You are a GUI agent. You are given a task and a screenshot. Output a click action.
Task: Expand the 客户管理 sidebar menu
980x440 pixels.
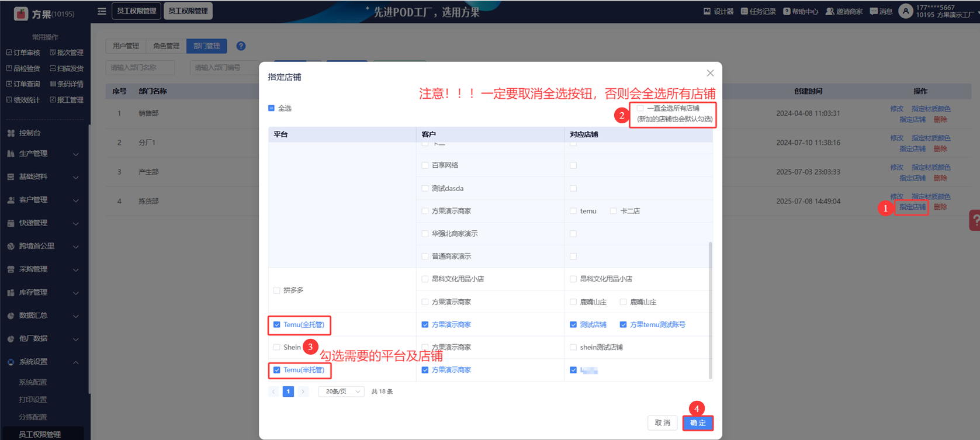[75, 200]
